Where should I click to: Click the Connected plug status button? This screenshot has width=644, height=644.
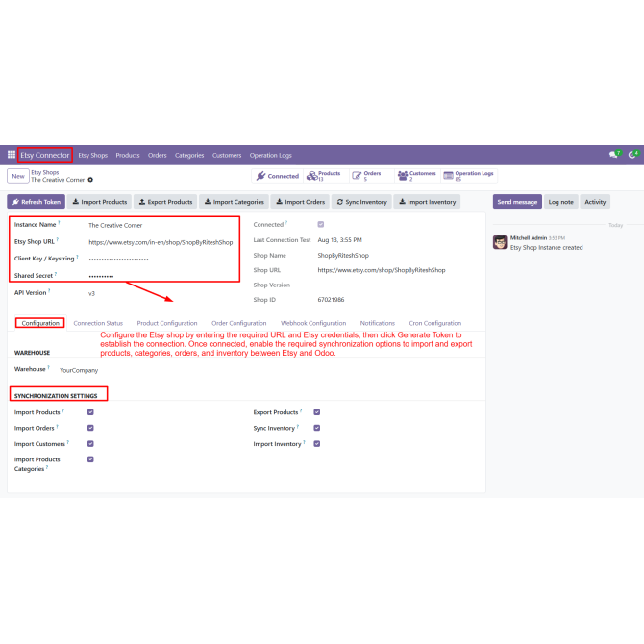point(278,176)
